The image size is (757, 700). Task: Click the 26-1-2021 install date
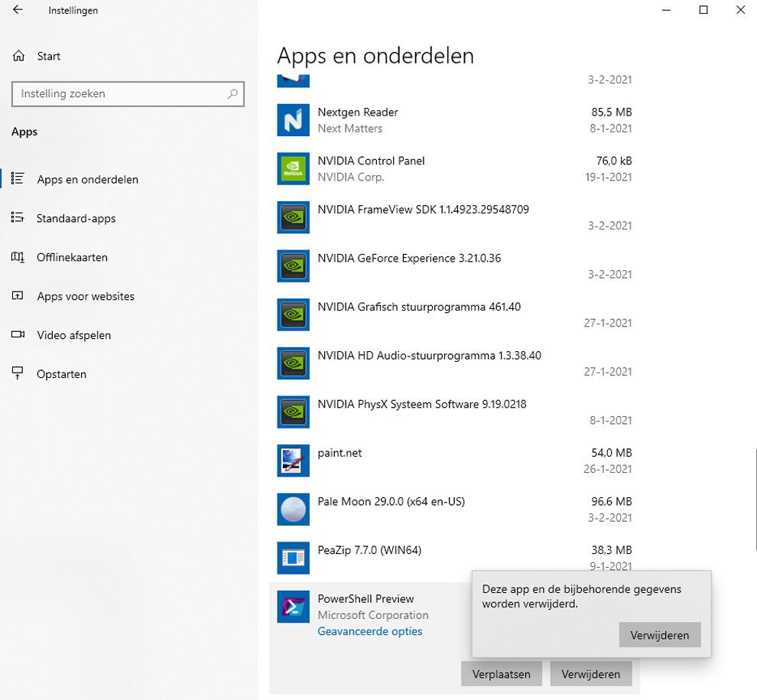pyautogui.click(x=608, y=469)
